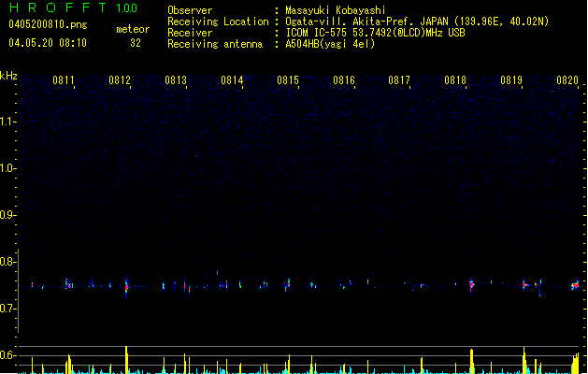Viewport: 588px width, 374px height.
Task: Click the 0.9 kHz axis label
Action: [x=7, y=215]
